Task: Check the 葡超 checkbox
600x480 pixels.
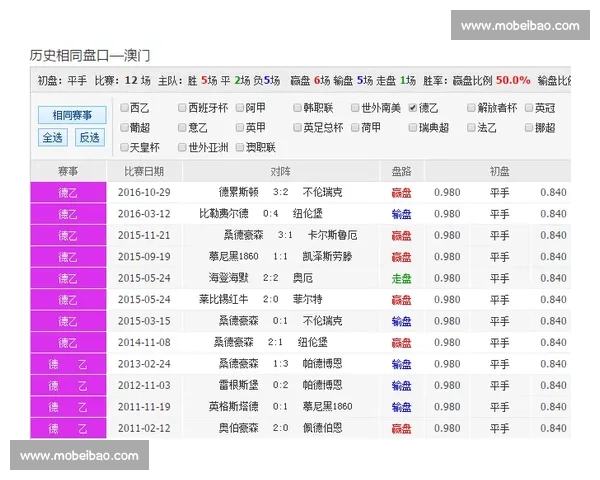Action: tap(124, 127)
